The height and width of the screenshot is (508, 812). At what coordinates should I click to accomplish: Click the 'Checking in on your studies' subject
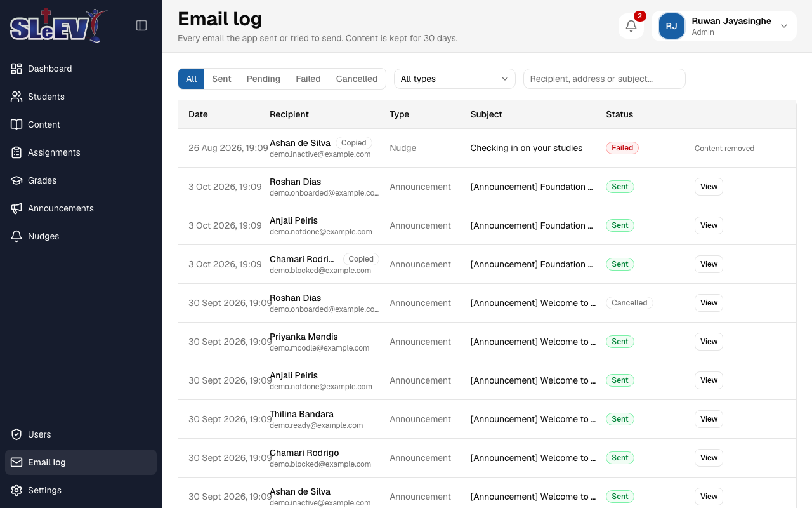point(527,148)
